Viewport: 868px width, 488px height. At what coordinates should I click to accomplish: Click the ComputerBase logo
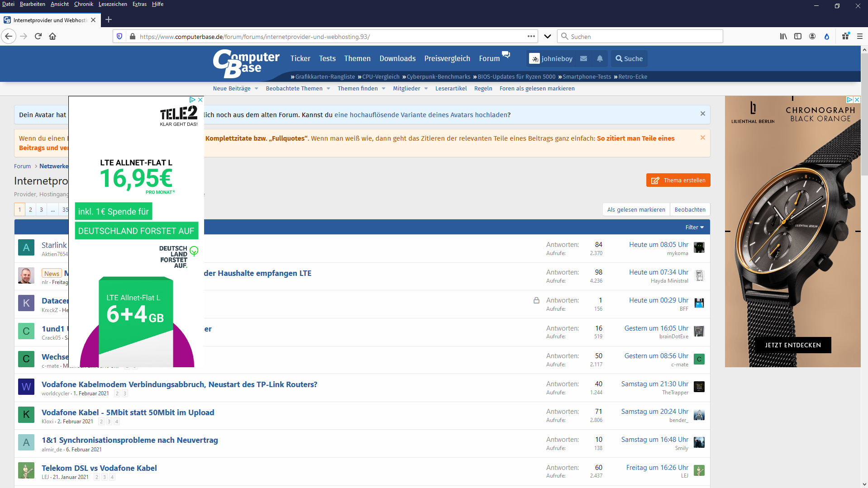pos(246,64)
